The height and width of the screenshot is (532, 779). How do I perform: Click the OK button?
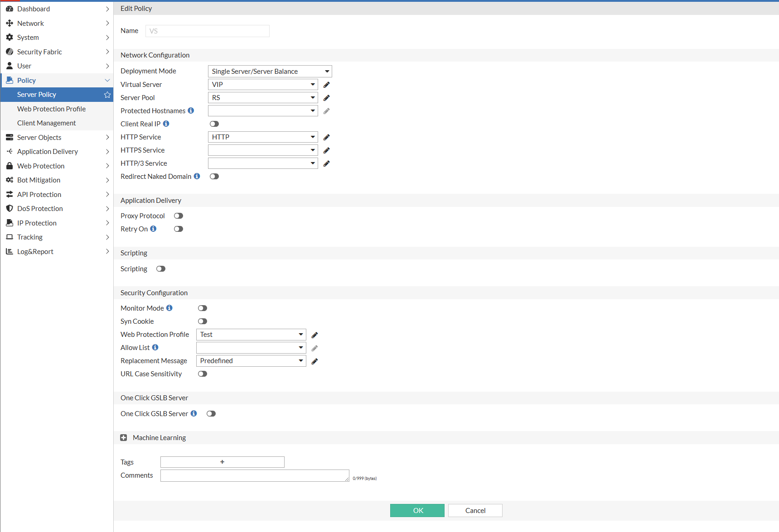[x=417, y=511]
